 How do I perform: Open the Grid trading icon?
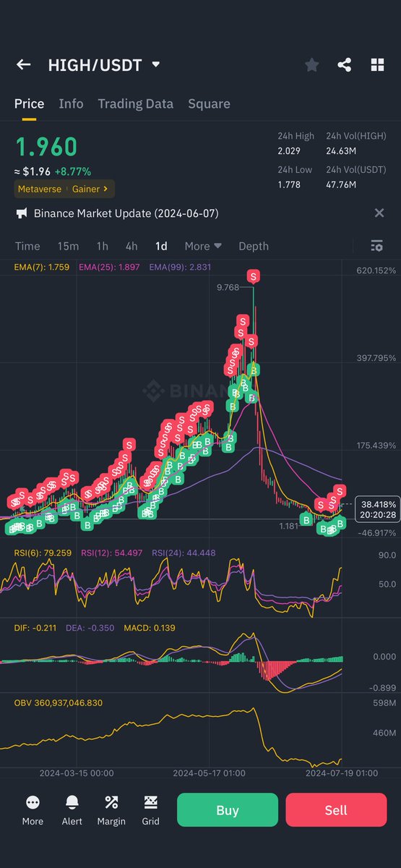(150, 802)
